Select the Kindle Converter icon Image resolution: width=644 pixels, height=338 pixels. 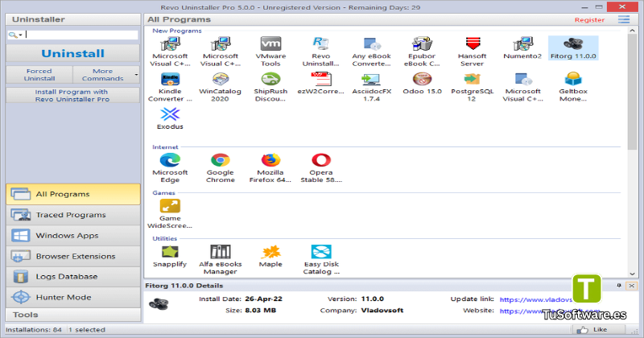tap(170, 79)
